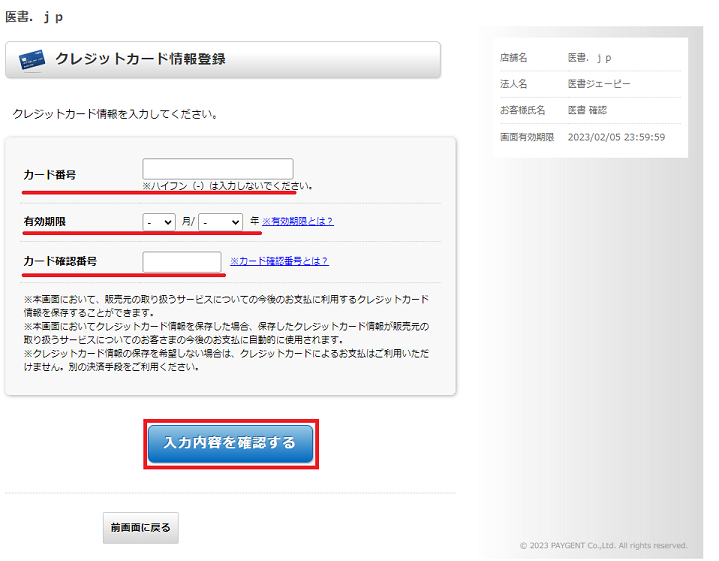Open the ※有効期限とは？ help link
This screenshot has width=719, height=561.
tap(298, 221)
